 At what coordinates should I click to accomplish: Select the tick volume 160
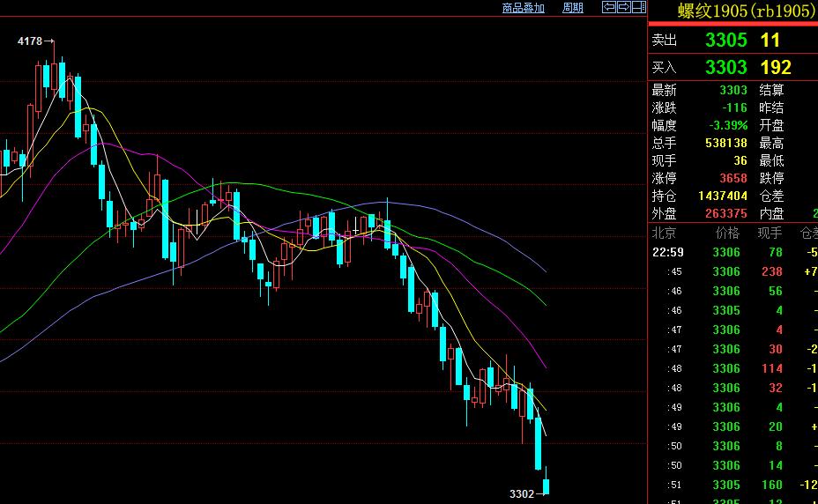(x=771, y=485)
